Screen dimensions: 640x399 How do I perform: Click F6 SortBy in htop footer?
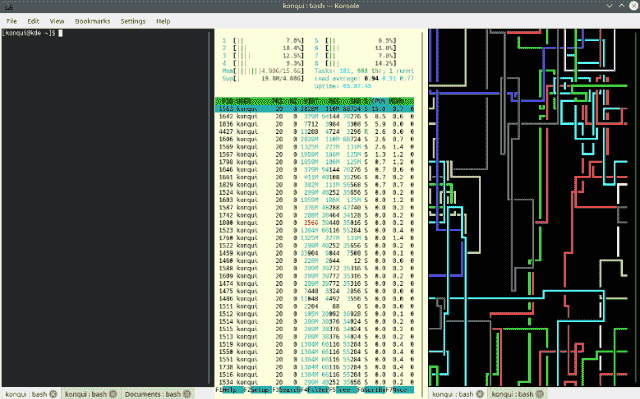pyautogui.click(x=371, y=390)
